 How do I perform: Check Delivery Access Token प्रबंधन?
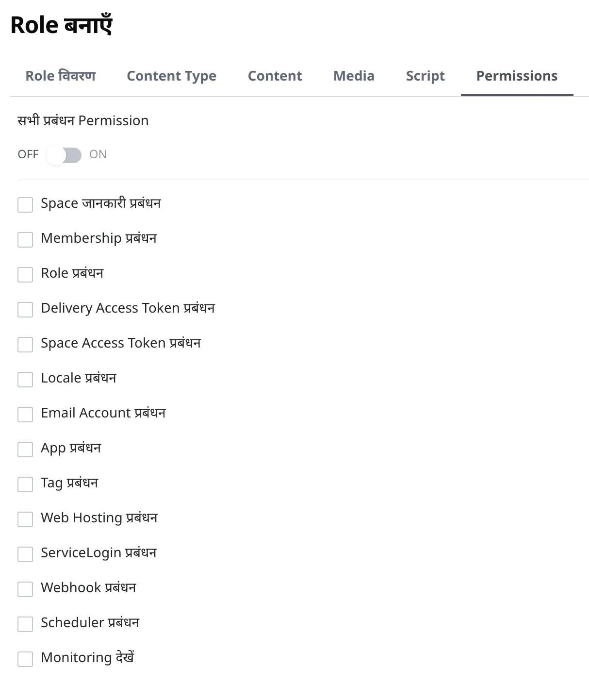tap(25, 309)
